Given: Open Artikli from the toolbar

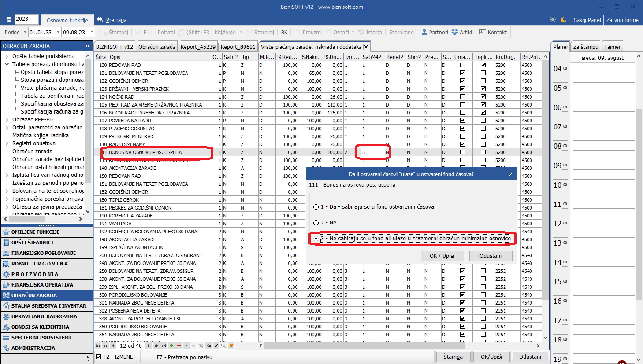Looking at the screenshot, I should click(x=462, y=32).
